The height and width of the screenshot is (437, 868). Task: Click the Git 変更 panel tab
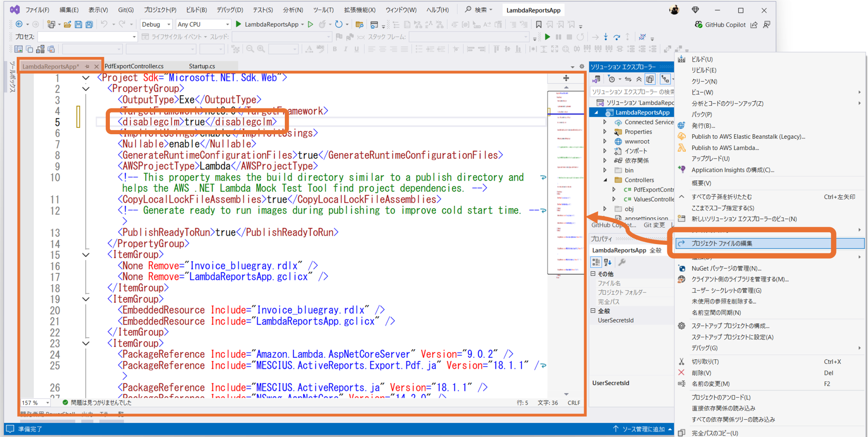click(x=654, y=225)
